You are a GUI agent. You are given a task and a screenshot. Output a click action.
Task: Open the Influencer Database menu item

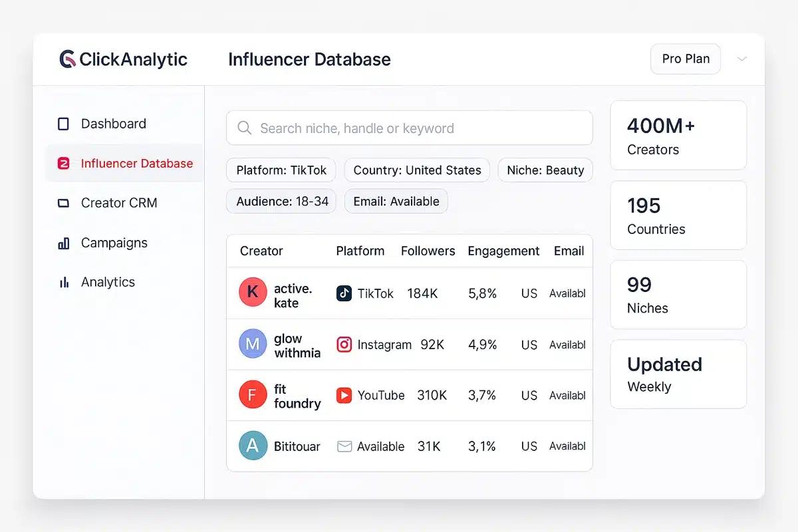click(x=123, y=163)
